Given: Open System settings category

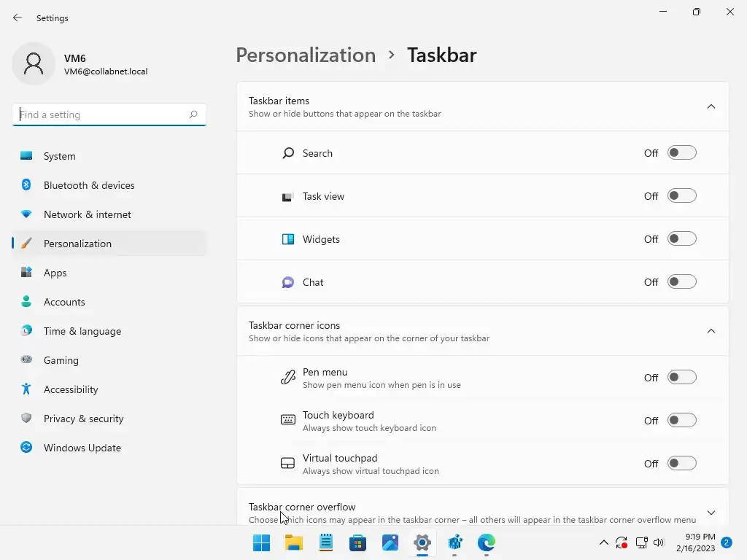Looking at the screenshot, I should 109,156.
